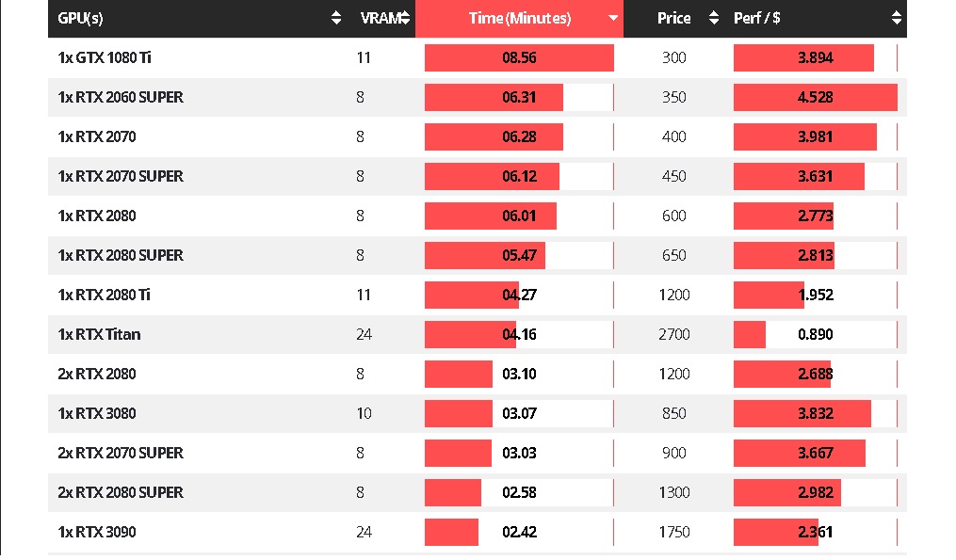Click the 1x RTX 3090 row label
This screenshot has height=560, width=956.
[x=97, y=532]
